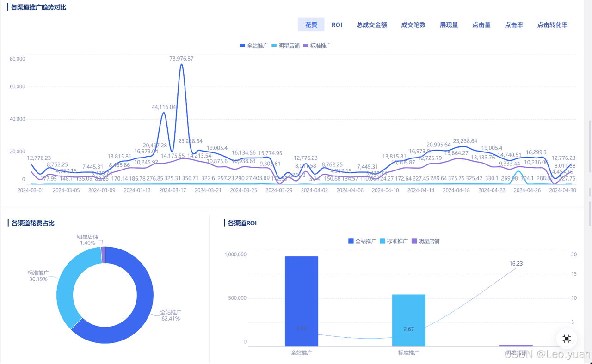
Task: Click the 明星店铺 bar in ROI chart
Action: [x=516, y=346]
